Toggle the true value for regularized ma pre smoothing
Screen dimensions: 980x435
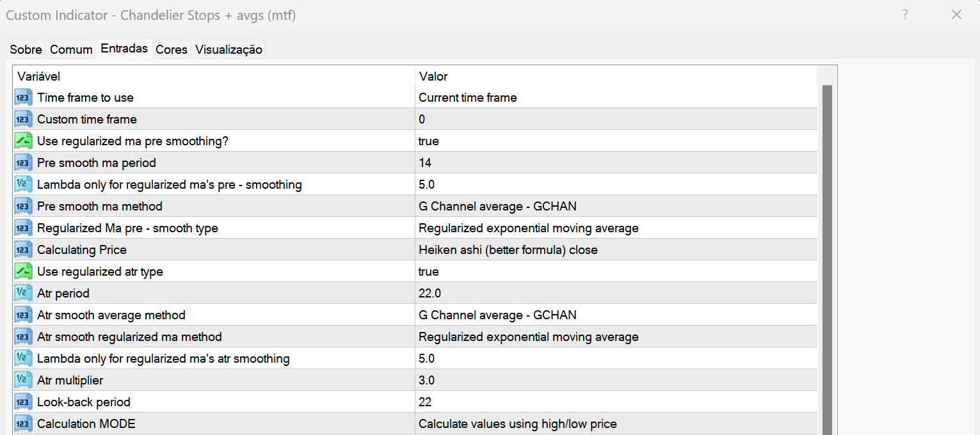point(429,141)
